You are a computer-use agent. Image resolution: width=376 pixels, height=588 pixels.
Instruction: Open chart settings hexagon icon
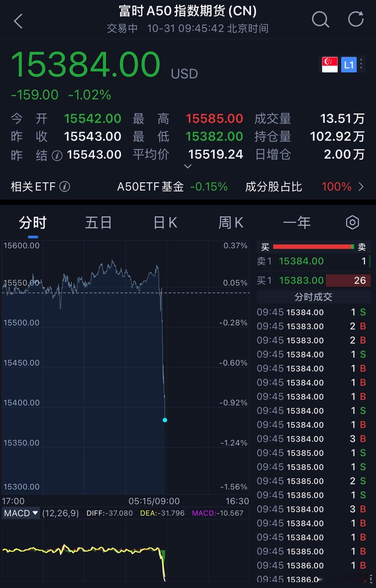pos(352,222)
